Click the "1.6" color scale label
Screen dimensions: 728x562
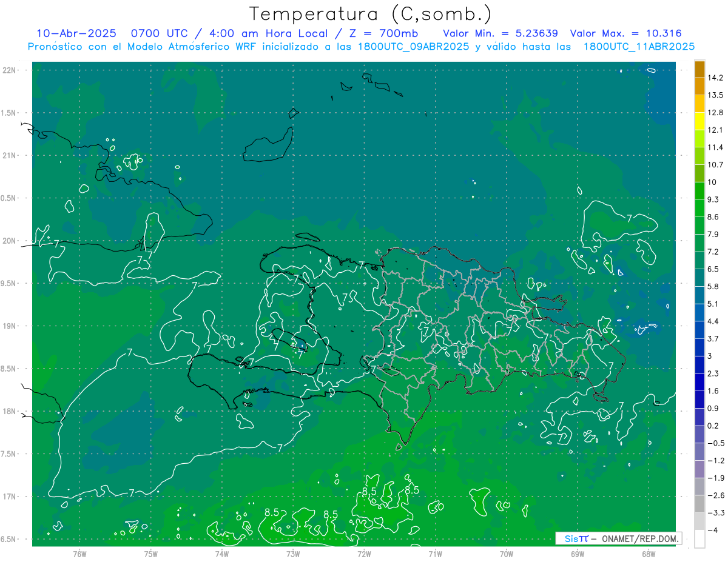(x=713, y=391)
